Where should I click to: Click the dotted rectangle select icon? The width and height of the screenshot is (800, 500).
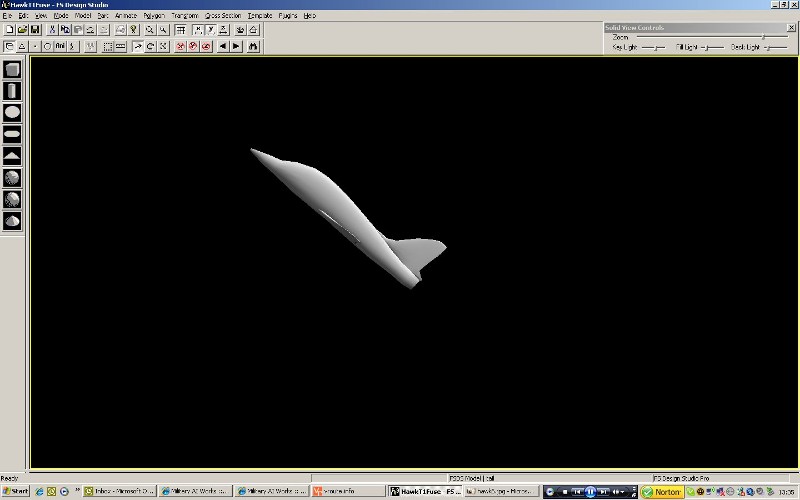click(108, 46)
